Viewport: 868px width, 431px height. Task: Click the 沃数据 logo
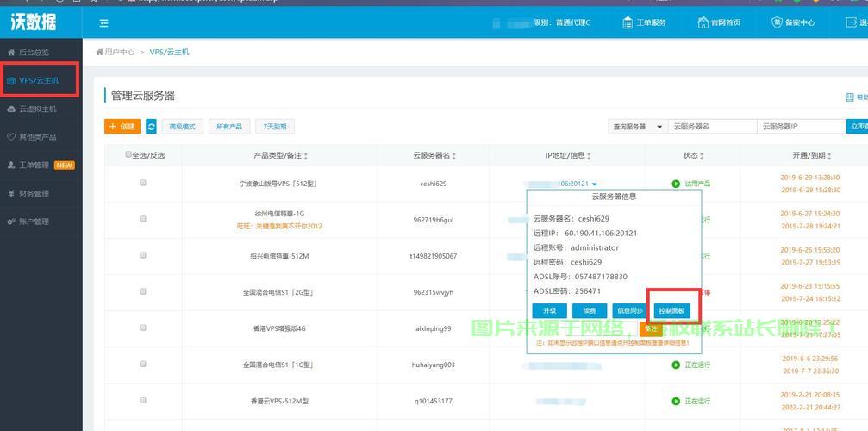coord(34,22)
